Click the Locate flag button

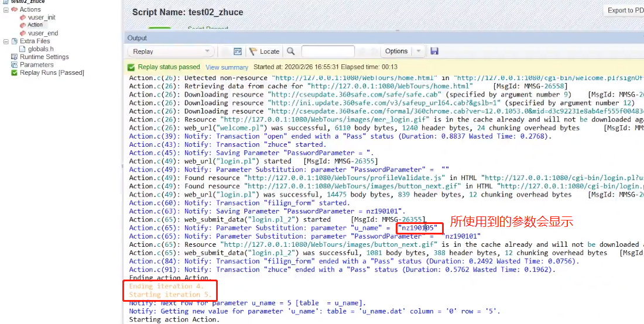coord(265,51)
